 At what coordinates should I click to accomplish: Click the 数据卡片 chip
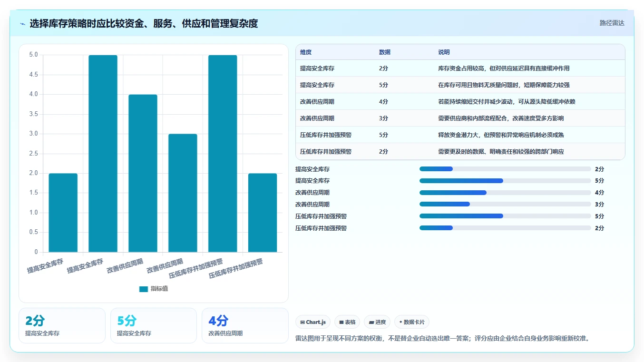pyautogui.click(x=412, y=322)
